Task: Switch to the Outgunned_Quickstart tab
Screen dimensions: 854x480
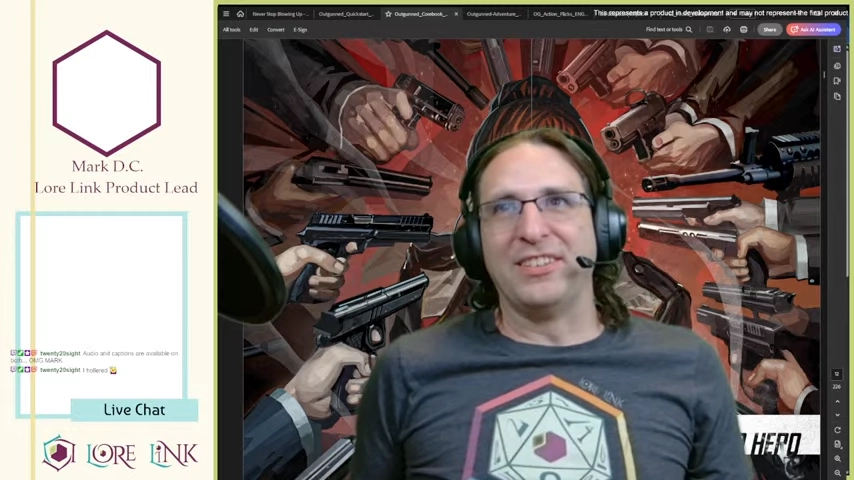Action: pyautogui.click(x=346, y=14)
